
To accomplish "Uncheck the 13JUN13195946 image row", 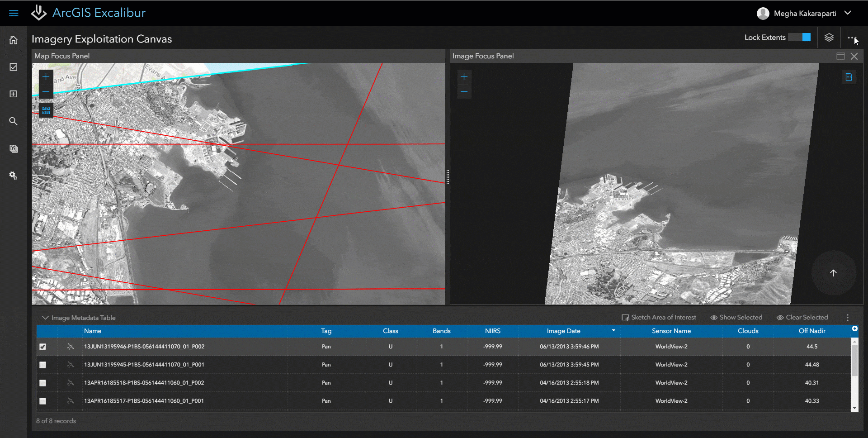I will [43, 347].
